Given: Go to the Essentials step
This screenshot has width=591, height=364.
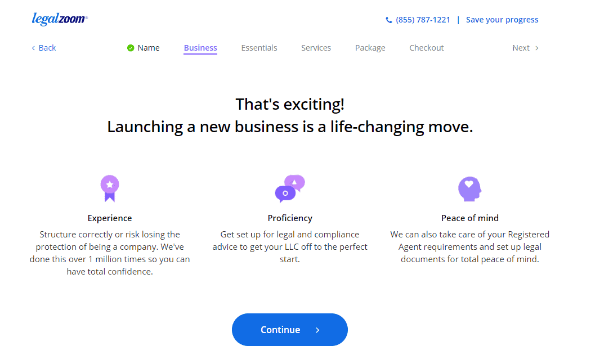Looking at the screenshot, I should (259, 48).
